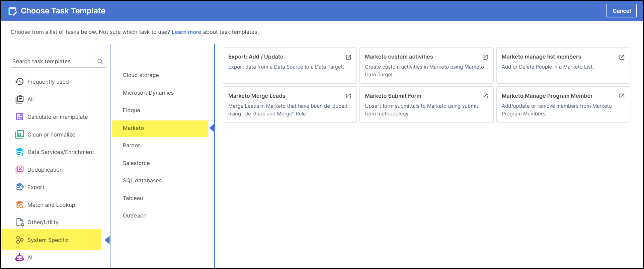Click the AI robot icon

(19, 257)
